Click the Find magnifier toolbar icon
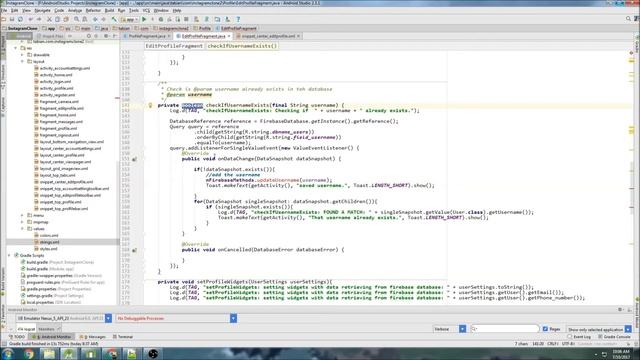 (x=76, y=19)
